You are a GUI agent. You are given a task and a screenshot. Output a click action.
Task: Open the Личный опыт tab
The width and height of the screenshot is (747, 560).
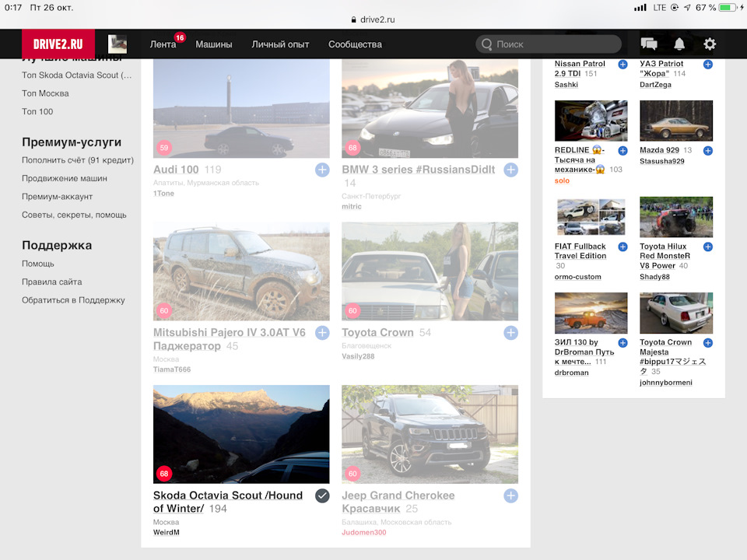(280, 44)
